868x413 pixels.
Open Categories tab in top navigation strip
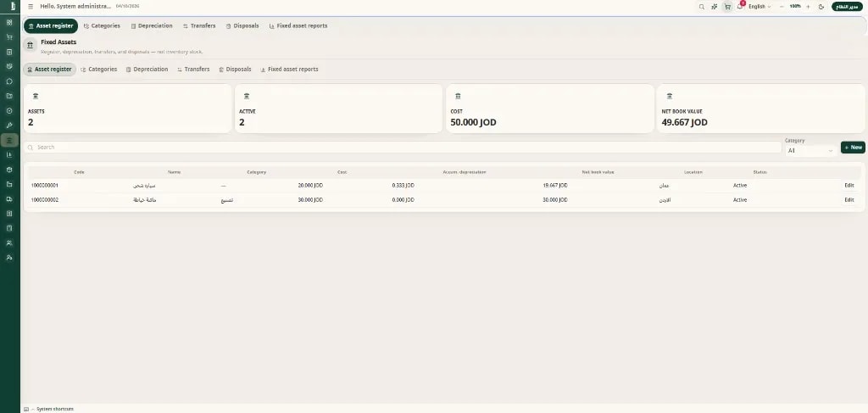pyautogui.click(x=102, y=26)
